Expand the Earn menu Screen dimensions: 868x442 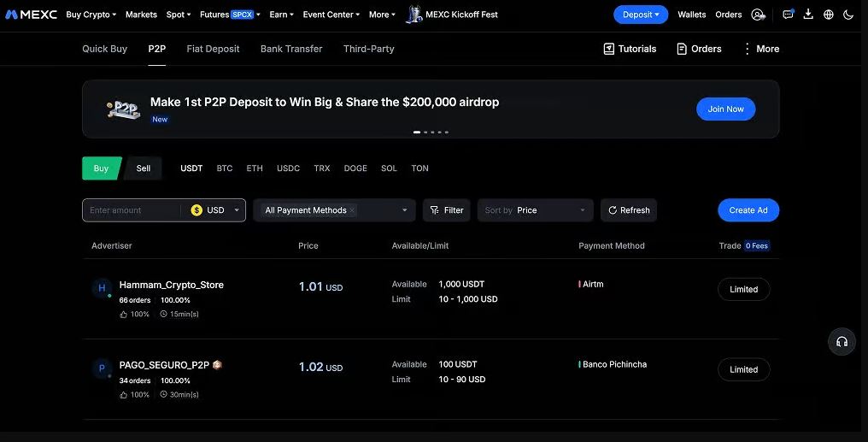[x=281, y=15]
